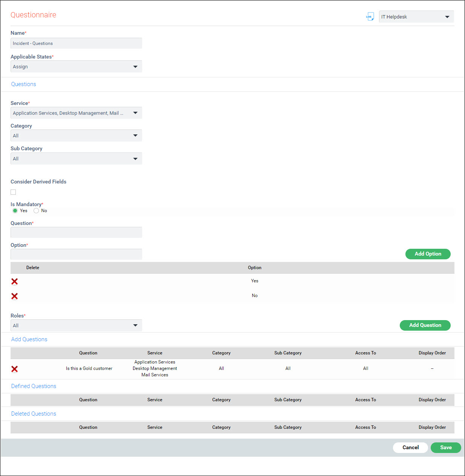Select 'No' for Is Mandatory
The width and height of the screenshot is (465, 476).
36,211
